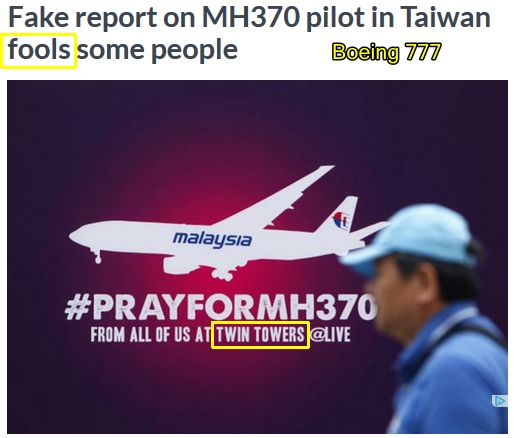Click the "@LIVE" text on the banner
This screenshot has height=438, width=514.
(x=330, y=334)
